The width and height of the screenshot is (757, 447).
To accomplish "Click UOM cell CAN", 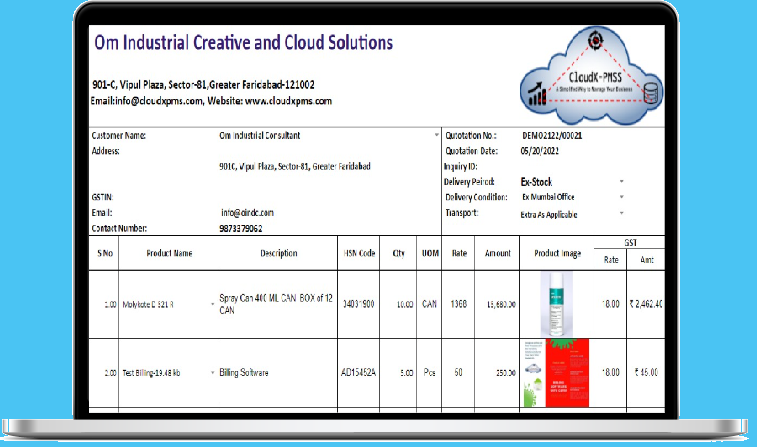I will click(x=429, y=304).
